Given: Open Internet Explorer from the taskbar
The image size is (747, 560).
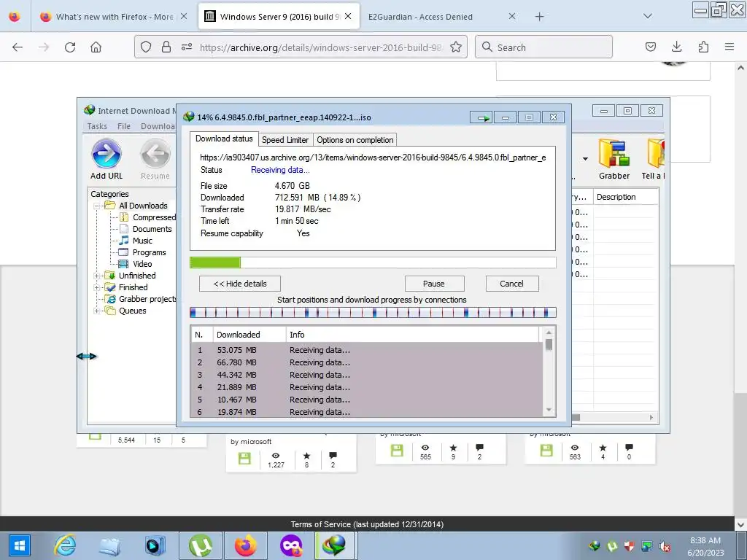Looking at the screenshot, I should (x=65, y=545).
